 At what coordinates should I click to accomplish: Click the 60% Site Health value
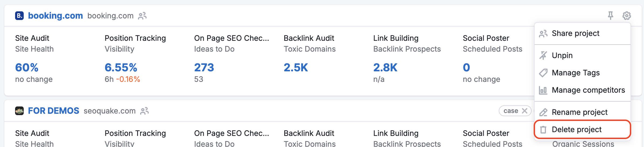(27, 68)
